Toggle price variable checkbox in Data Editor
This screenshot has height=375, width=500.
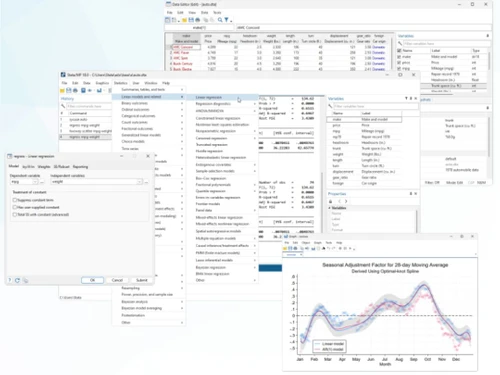(399, 63)
